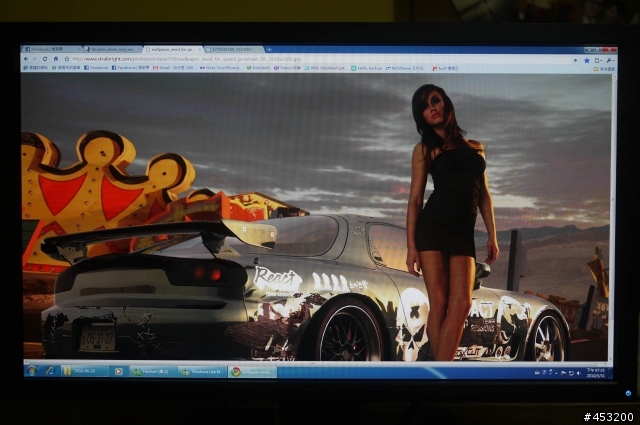Switch to the fourth tab with numeric title
Screen dimensions: 640x425
point(233,49)
